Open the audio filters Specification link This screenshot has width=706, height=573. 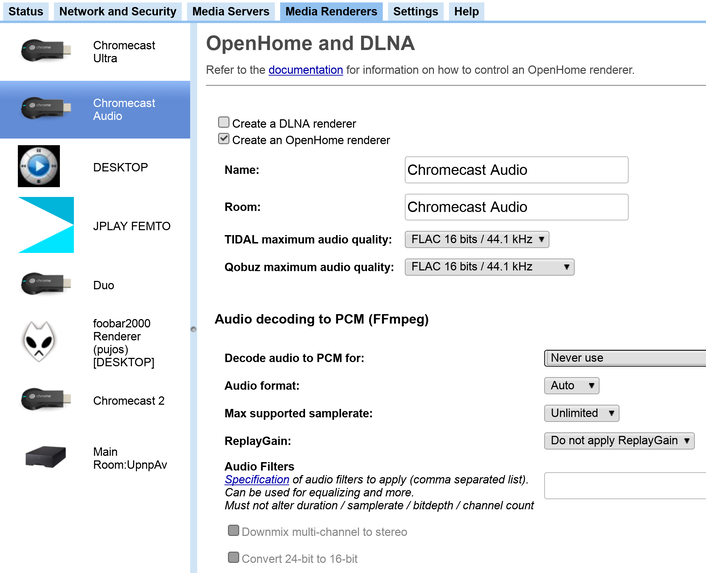click(257, 479)
